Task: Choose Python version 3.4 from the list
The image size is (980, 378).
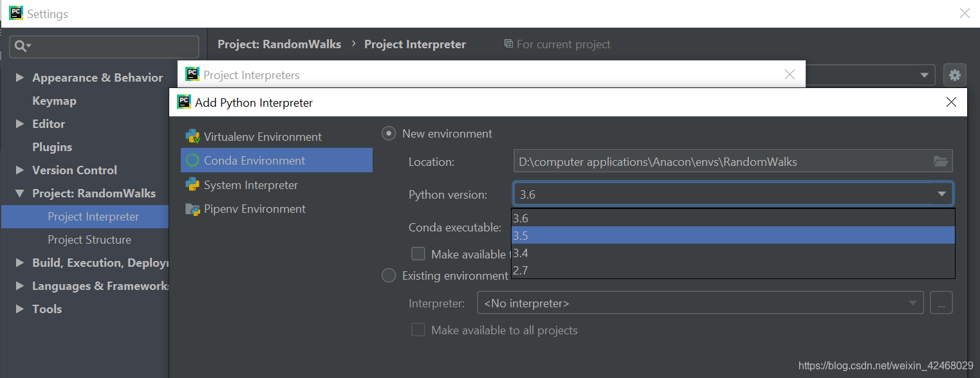Action: pyautogui.click(x=733, y=253)
